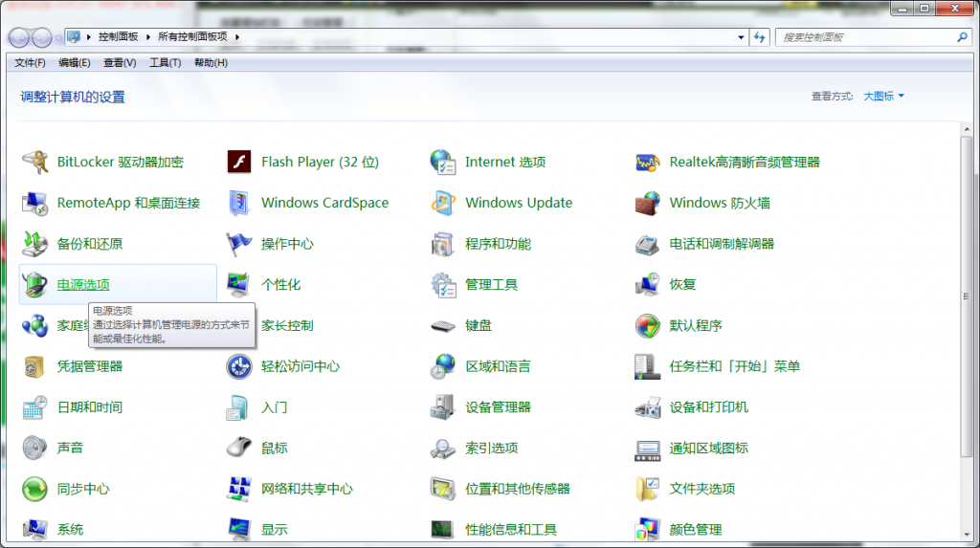Open the 区域和语言 globe clock icon
Viewport: 980px width, 548px height.
442,367
